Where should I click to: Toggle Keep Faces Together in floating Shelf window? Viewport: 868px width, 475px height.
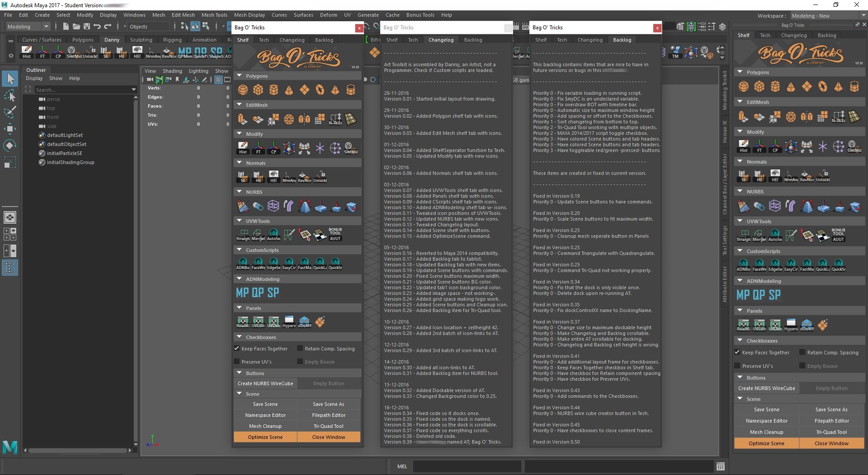click(x=236, y=348)
